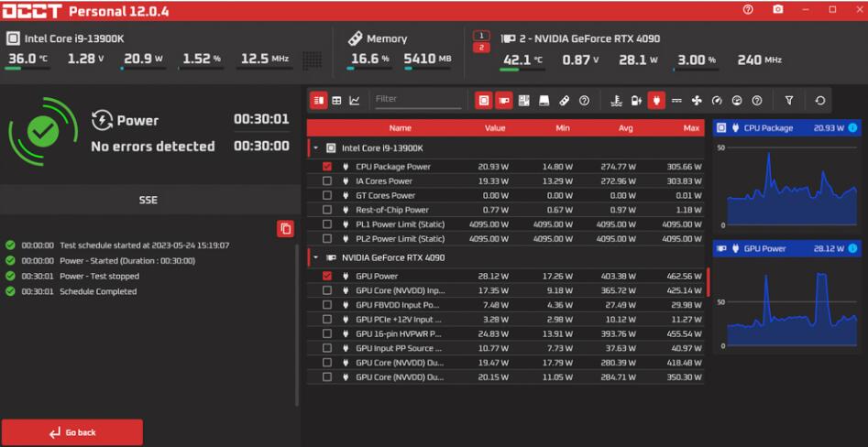Copy the log with the red clipboard icon

286,228
